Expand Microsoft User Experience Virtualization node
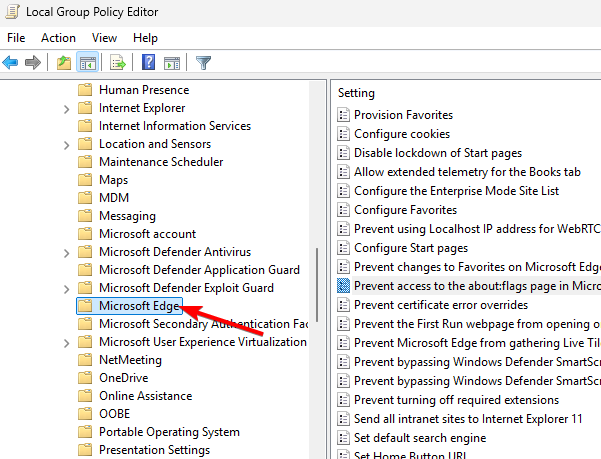 pos(66,343)
